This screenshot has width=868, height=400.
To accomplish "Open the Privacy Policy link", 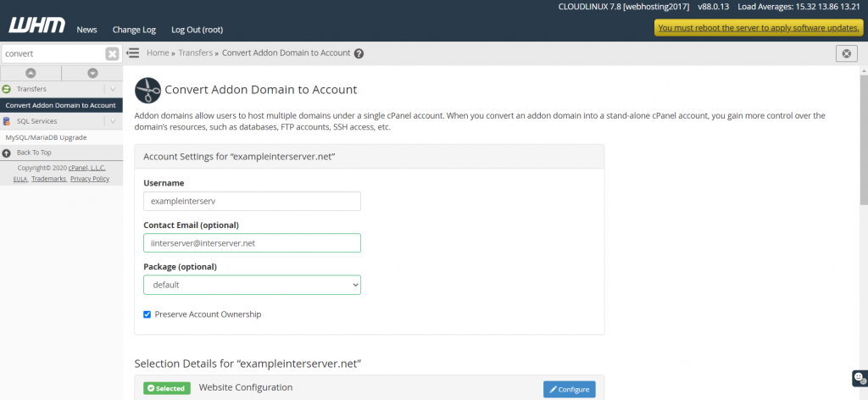I will click(x=90, y=180).
